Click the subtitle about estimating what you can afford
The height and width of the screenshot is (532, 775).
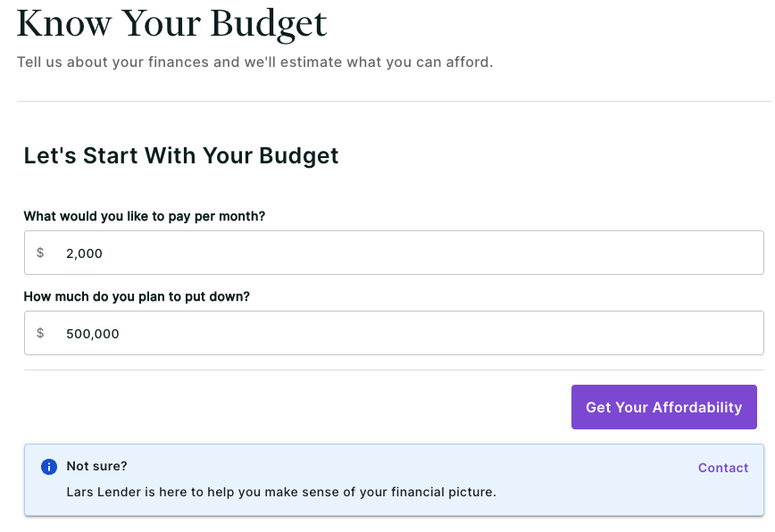[255, 62]
